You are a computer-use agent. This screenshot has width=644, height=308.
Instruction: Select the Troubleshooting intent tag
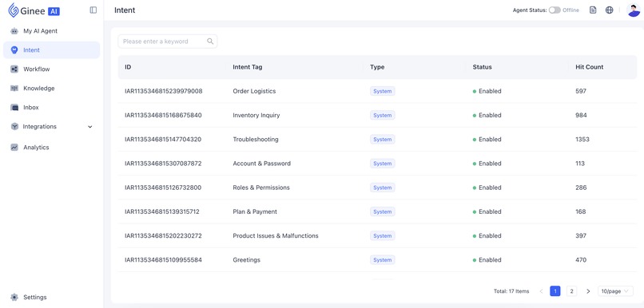click(x=256, y=140)
